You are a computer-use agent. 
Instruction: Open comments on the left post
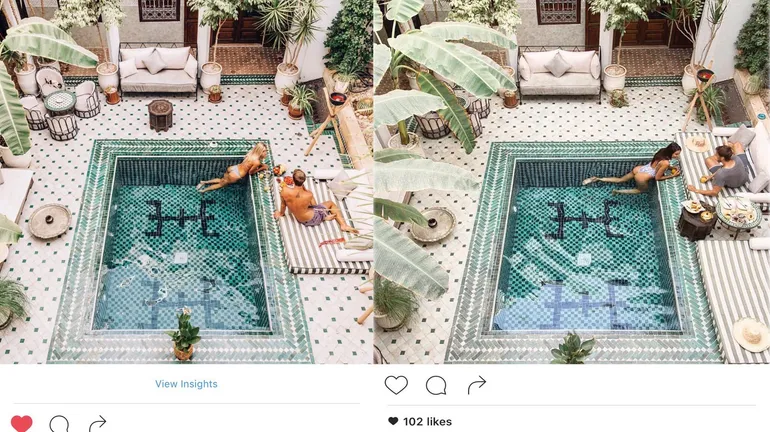click(x=59, y=424)
